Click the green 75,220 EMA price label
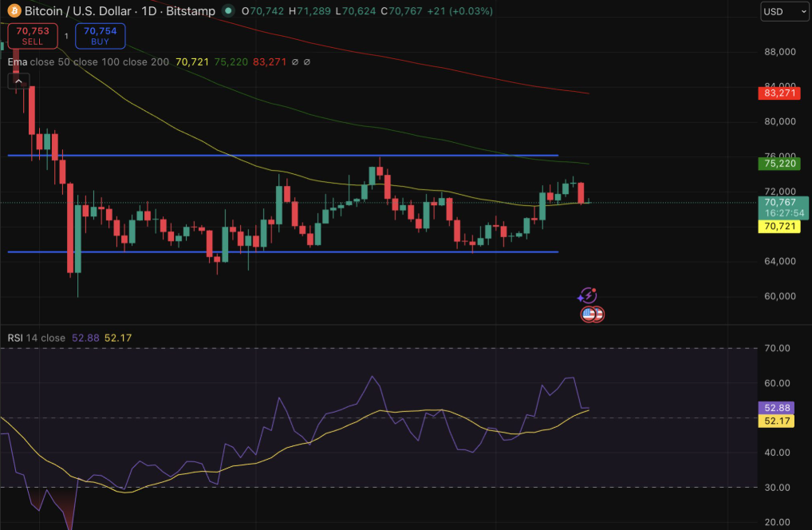The image size is (812, 530). pos(779,164)
